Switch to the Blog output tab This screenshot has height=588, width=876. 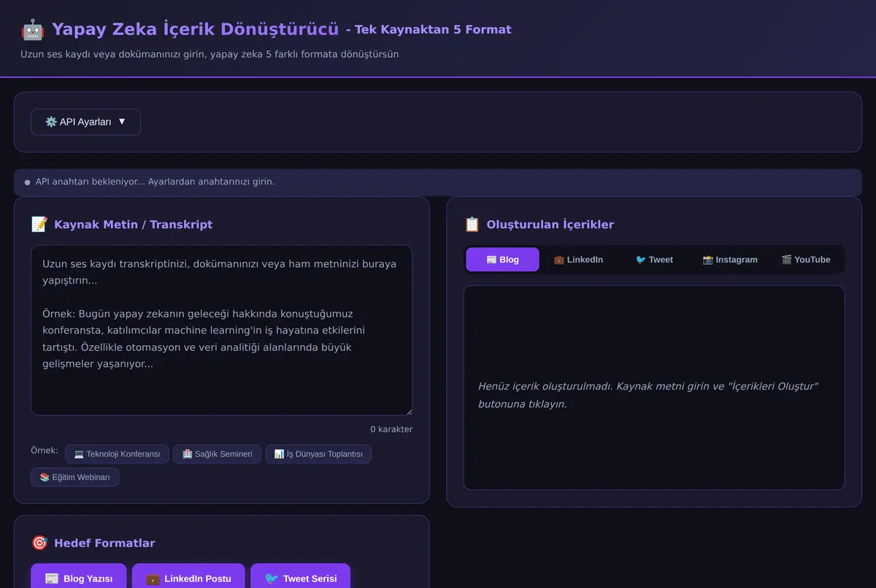[502, 260]
